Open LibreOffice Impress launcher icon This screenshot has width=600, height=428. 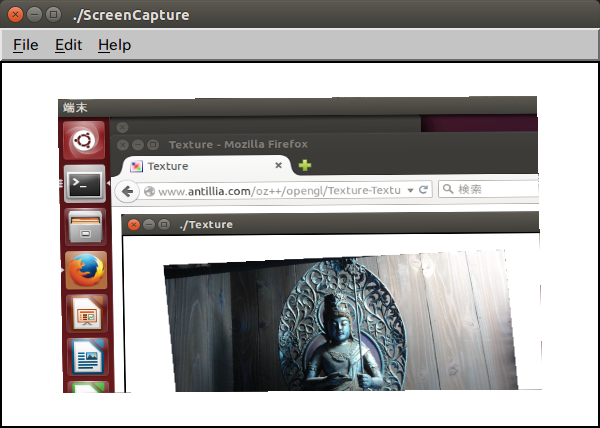click(86, 313)
